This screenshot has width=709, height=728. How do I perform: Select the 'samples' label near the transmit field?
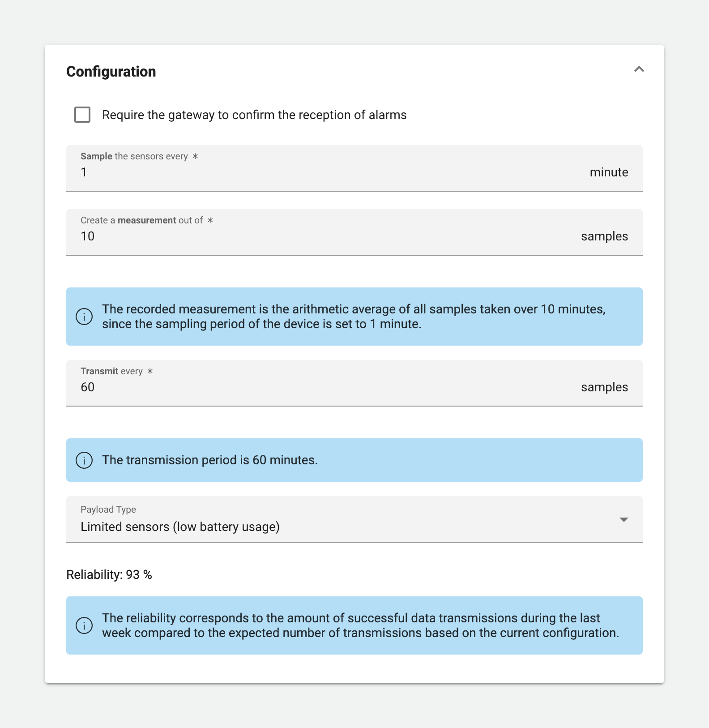point(605,387)
